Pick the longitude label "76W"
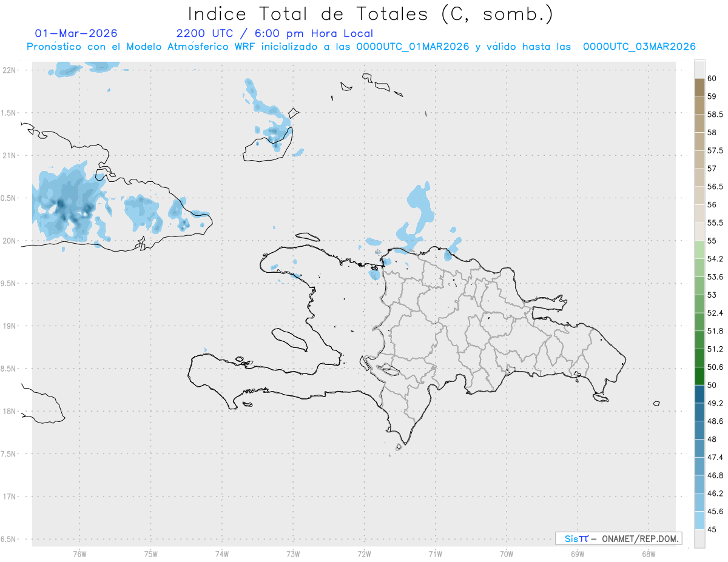 79,554
